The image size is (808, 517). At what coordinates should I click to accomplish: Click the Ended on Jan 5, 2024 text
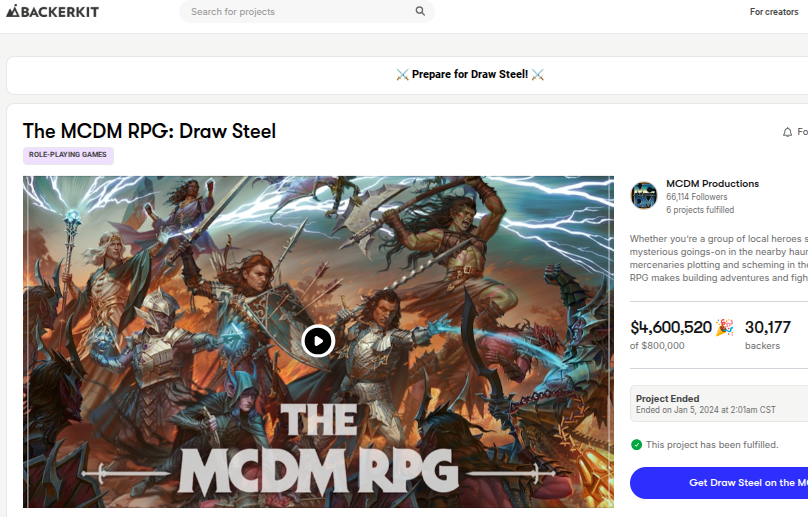coord(705,410)
